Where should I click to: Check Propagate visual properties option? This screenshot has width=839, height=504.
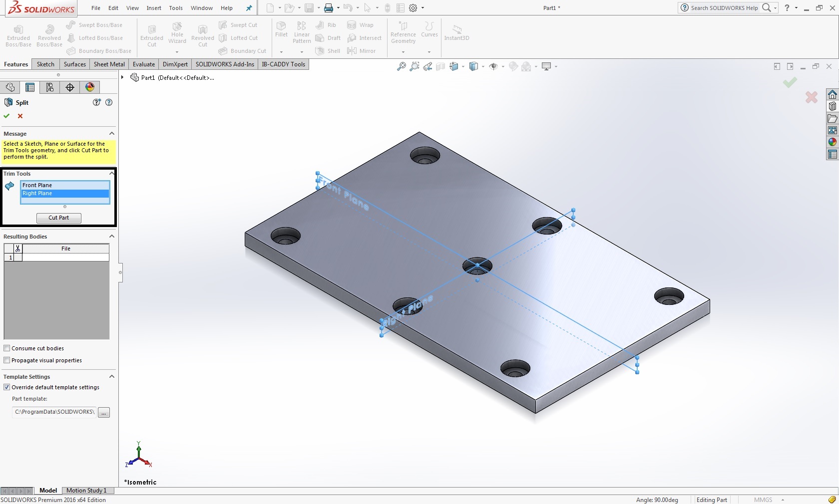coord(7,360)
